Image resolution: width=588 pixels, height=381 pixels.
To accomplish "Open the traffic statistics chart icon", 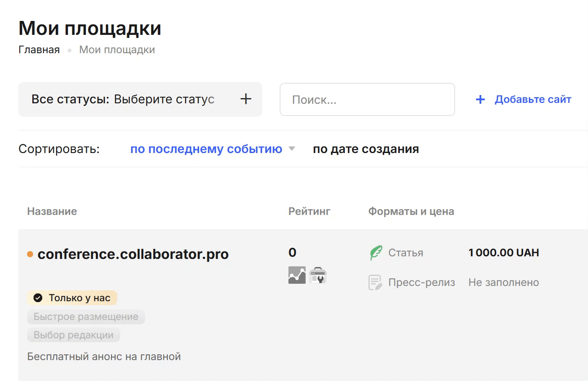I will click(297, 275).
